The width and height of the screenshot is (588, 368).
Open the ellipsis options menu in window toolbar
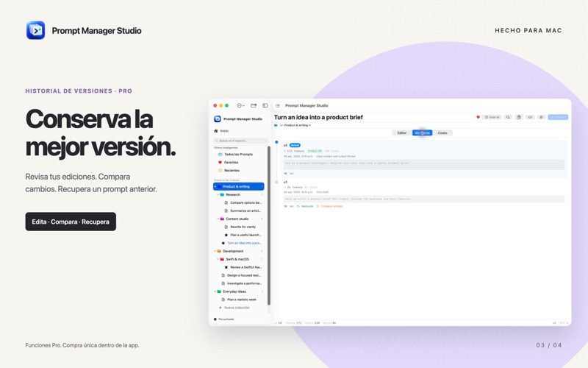tap(240, 105)
